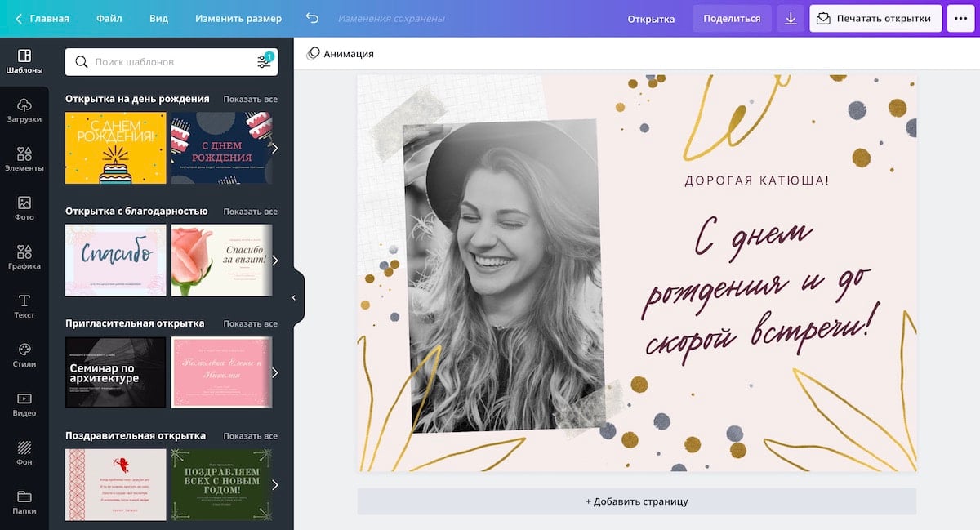Expand greeting card row next arrow

[274, 485]
